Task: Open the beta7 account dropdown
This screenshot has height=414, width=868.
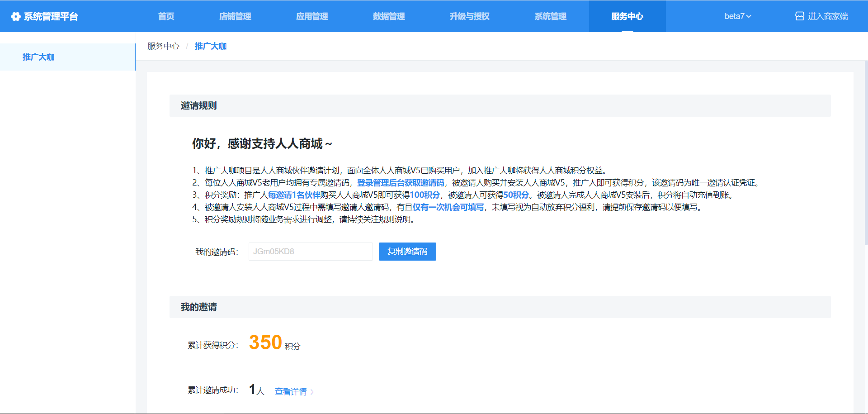Action: point(738,16)
